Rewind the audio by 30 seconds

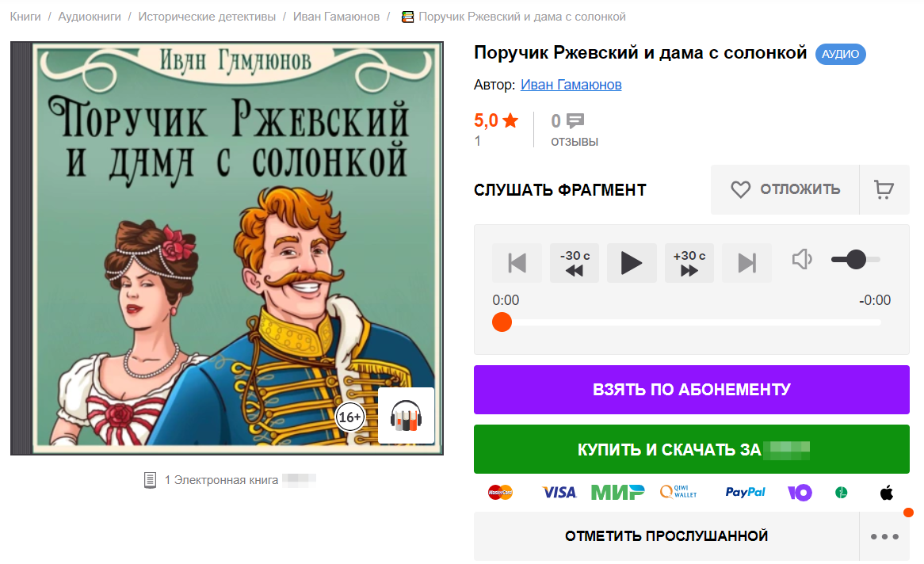click(575, 263)
